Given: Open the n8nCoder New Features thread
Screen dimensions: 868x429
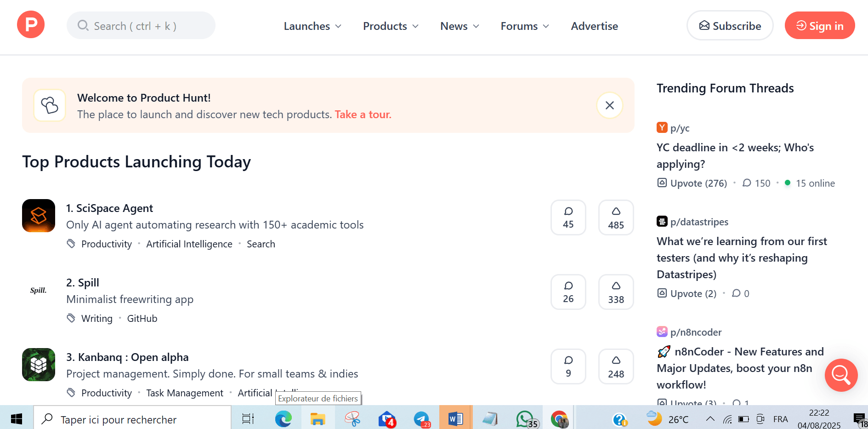Looking at the screenshot, I should [740, 368].
